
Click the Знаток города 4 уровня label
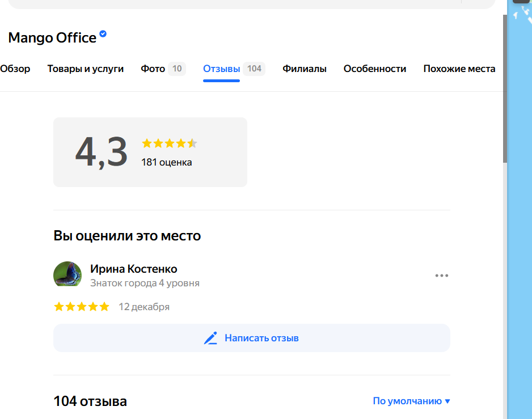click(145, 283)
